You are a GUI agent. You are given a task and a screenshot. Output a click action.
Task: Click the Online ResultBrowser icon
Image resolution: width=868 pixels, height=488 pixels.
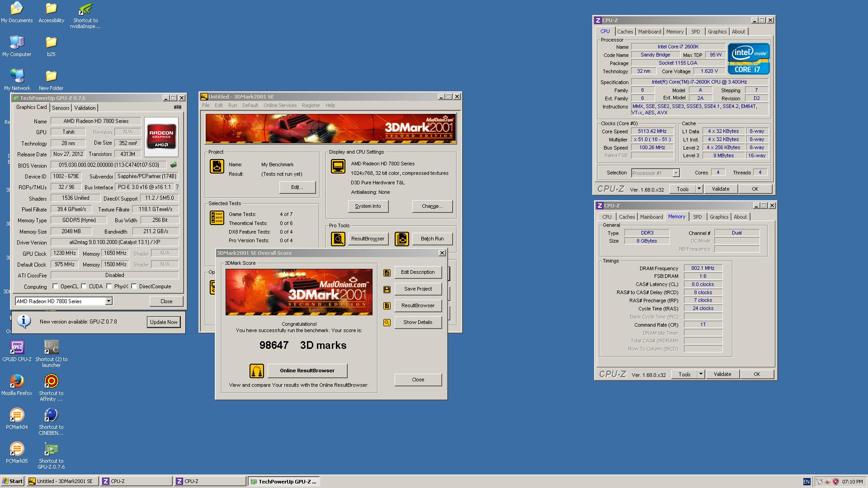click(257, 371)
